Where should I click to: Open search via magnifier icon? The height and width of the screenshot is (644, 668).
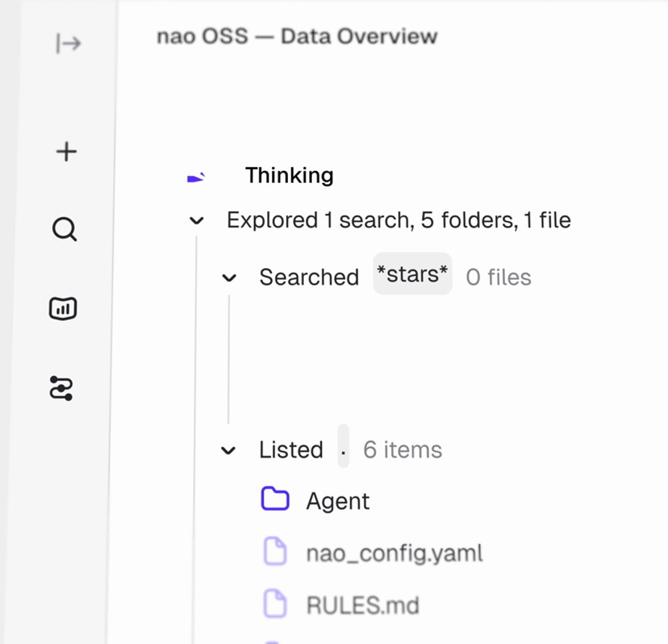coord(65,230)
